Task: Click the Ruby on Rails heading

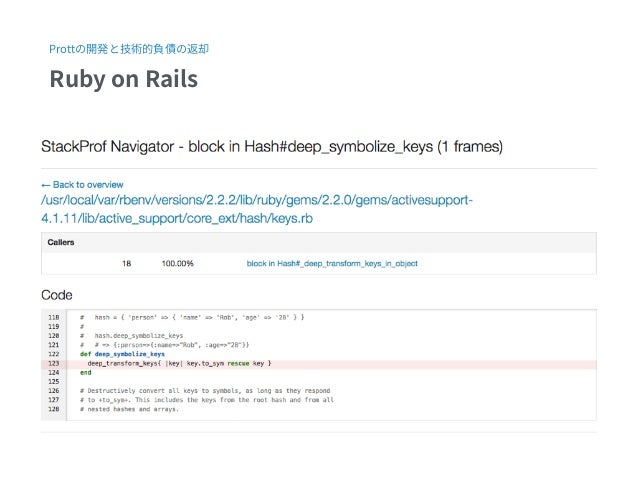Action: 124,79
